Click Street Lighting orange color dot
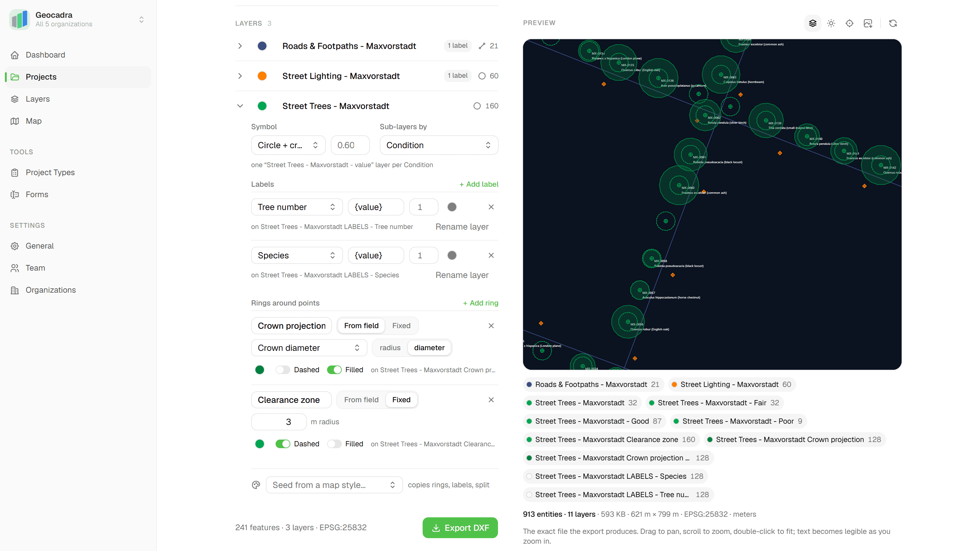980x551 pixels. pos(262,76)
